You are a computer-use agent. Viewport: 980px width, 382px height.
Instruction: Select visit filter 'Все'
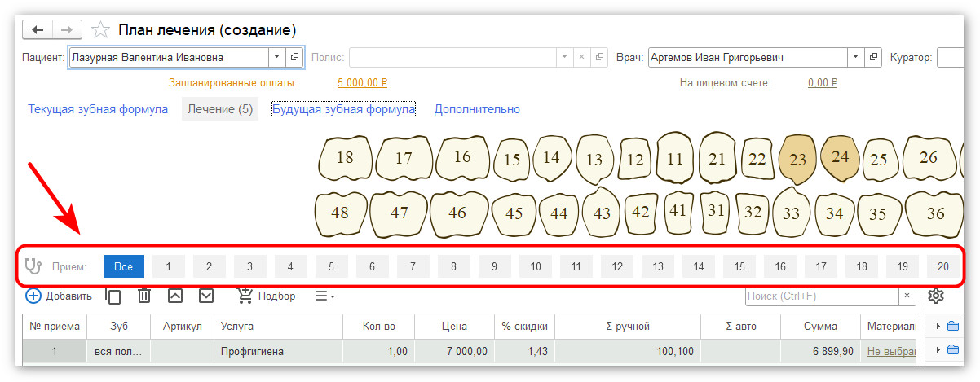[x=124, y=266]
